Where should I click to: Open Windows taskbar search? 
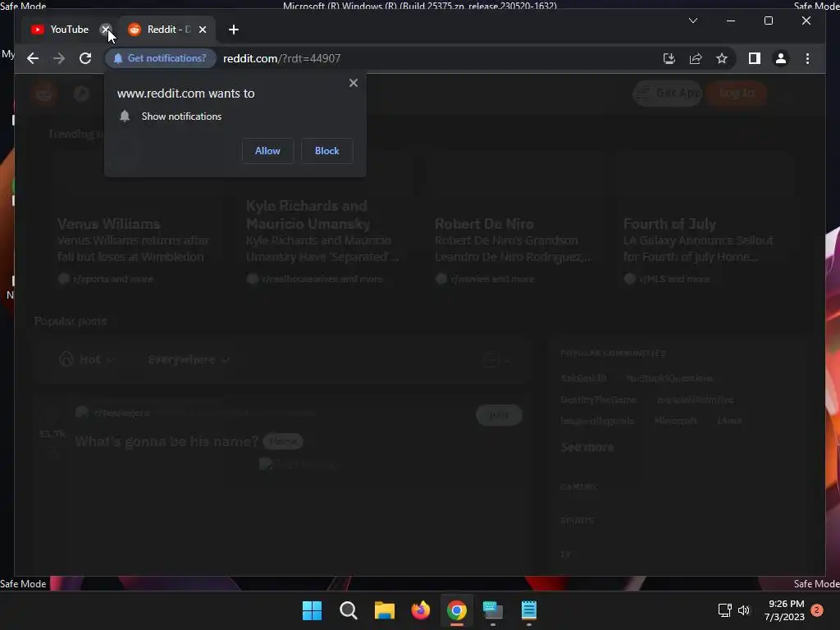(348, 610)
